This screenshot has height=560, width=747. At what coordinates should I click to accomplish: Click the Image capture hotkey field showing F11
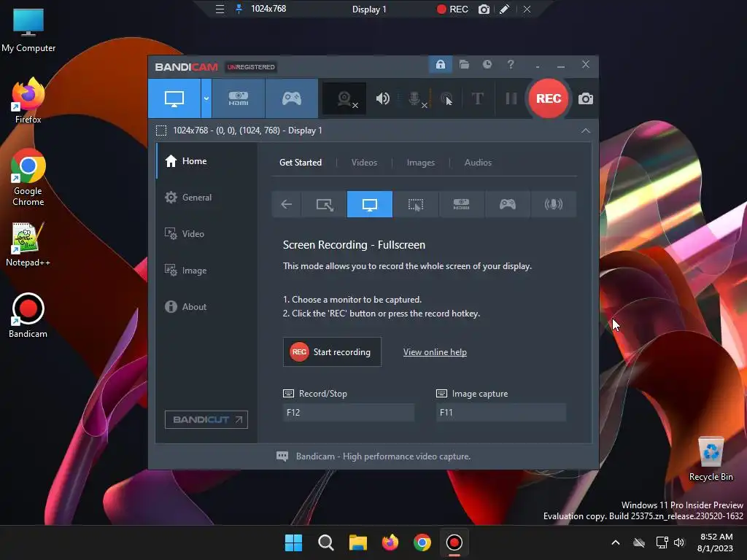[500, 413]
